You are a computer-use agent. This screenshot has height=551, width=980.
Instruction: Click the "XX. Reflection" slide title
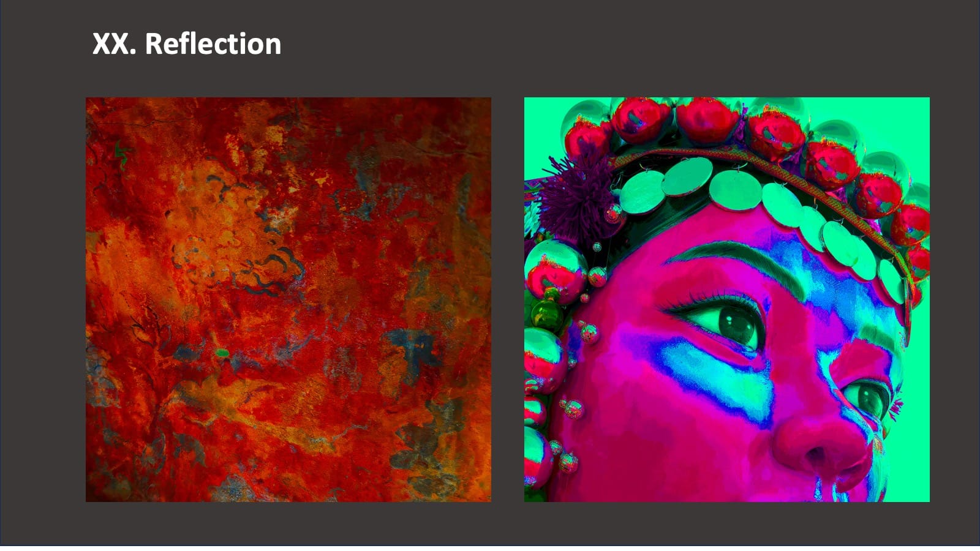187,44
